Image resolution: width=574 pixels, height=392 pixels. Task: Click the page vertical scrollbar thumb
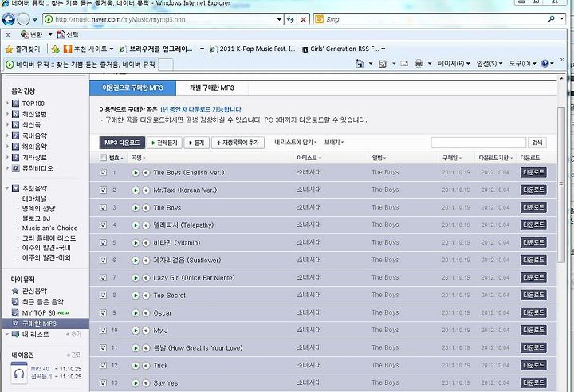pyautogui.click(x=560, y=185)
